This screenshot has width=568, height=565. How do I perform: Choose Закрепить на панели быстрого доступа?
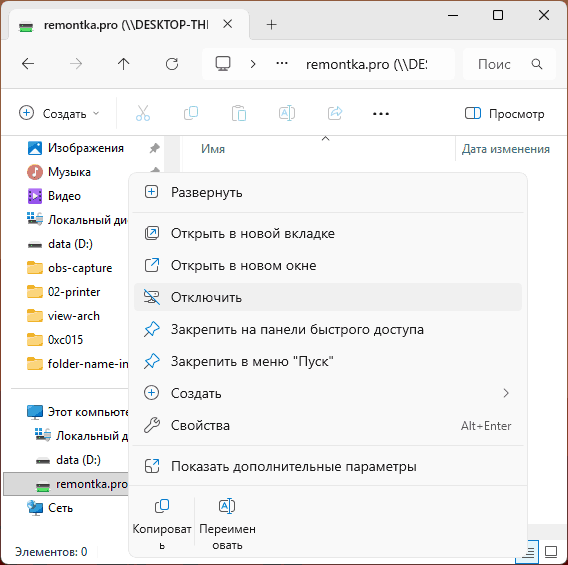[x=328, y=330]
